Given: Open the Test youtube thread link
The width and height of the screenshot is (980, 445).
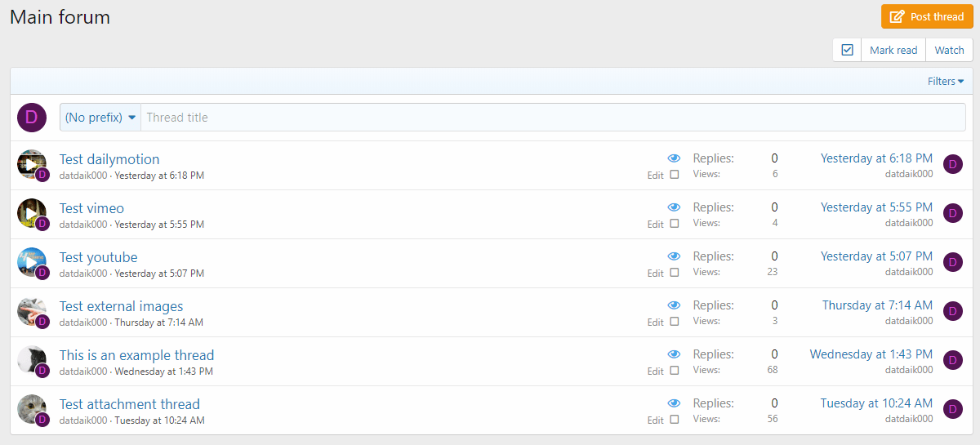Looking at the screenshot, I should [x=98, y=257].
